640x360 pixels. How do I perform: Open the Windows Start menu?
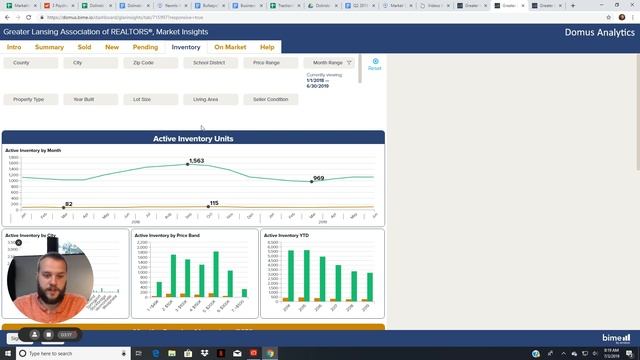point(8,353)
